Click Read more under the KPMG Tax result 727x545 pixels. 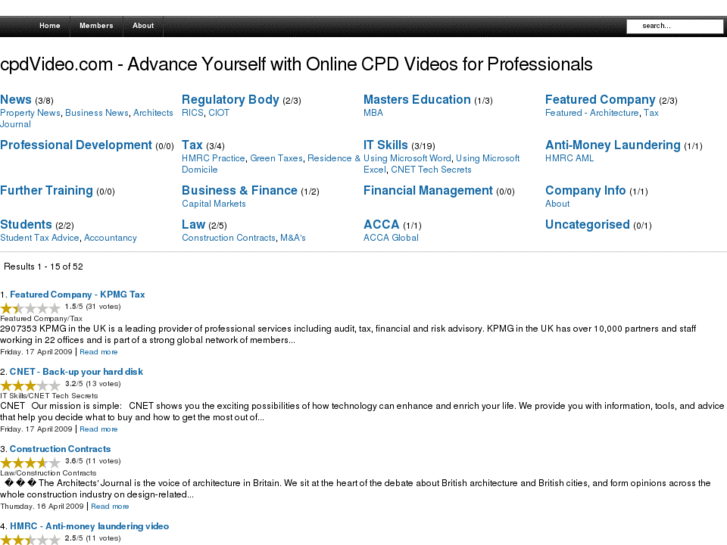[x=98, y=352]
